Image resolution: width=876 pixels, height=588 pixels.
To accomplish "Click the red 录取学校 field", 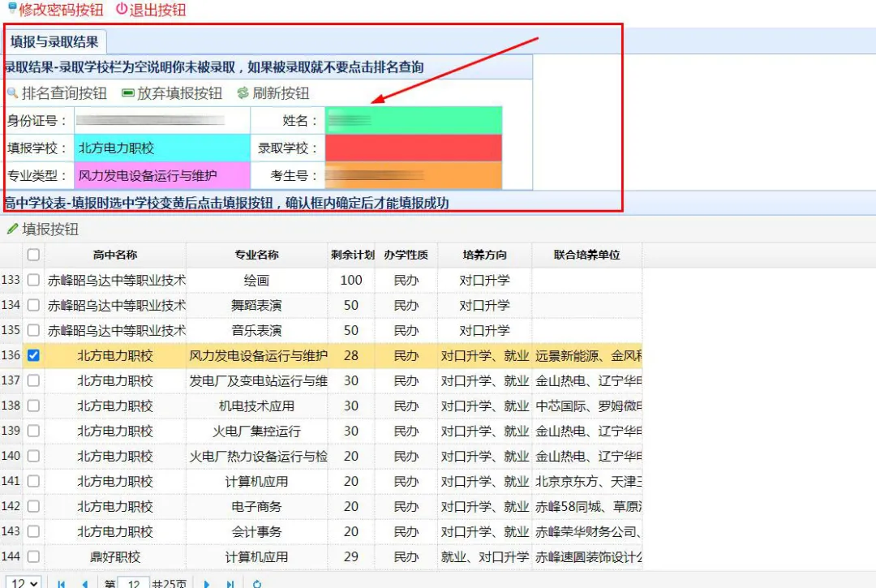I will [414, 148].
